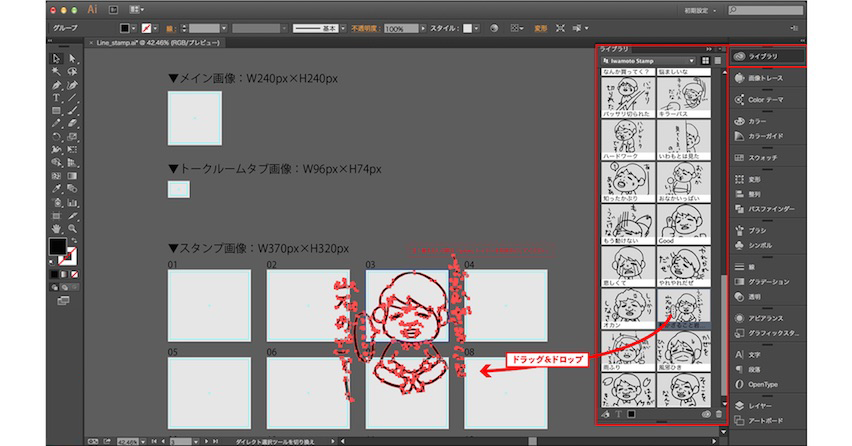The image size is (852, 446).
Task: Click black color swatch at Library panel bottom
Action: pos(631,414)
